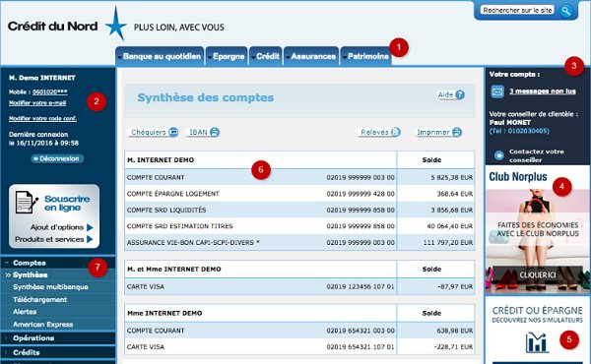The height and width of the screenshot is (364, 591).
Task: Click the Souscrire en ligne document icon
Action: (26, 202)
